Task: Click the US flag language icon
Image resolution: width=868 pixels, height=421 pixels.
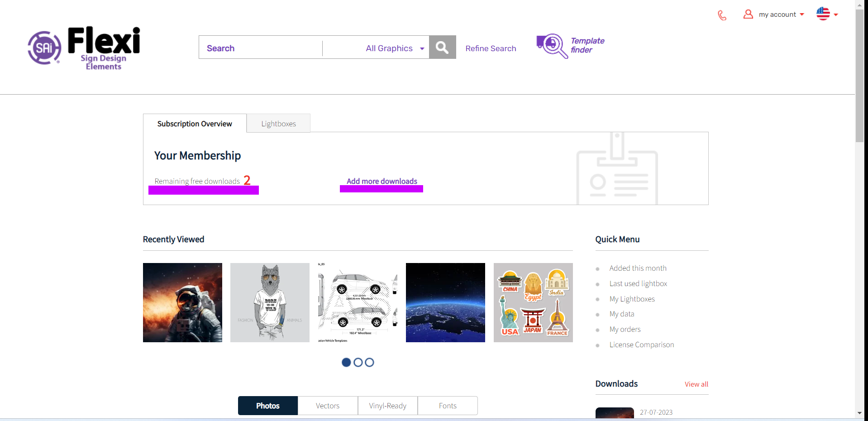Action: (822, 13)
